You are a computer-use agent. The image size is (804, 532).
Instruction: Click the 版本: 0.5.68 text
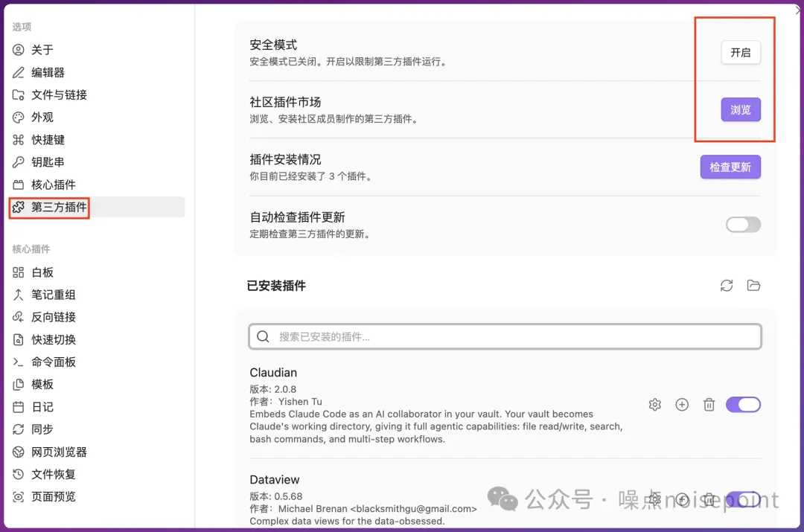click(x=276, y=496)
